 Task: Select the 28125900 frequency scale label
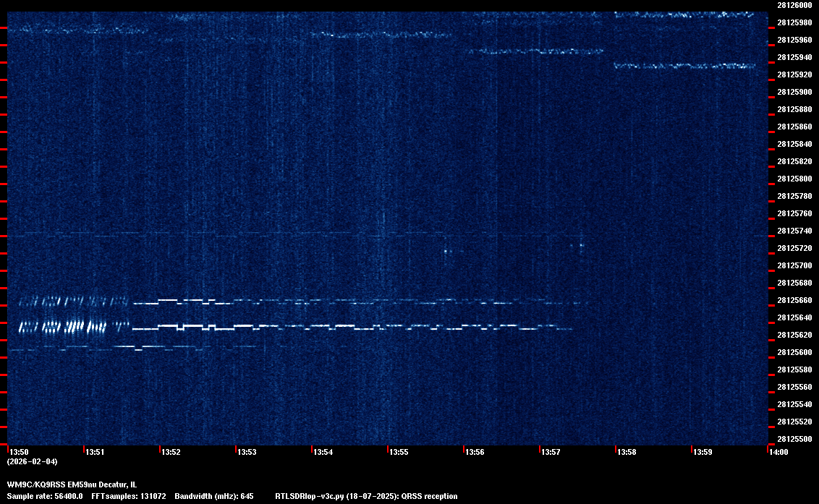tap(794, 92)
